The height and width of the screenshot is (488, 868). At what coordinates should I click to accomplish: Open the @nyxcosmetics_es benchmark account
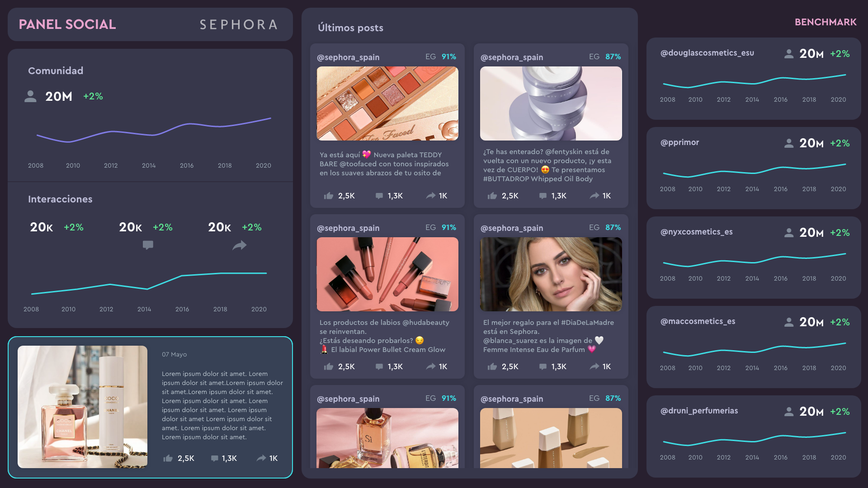(x=696, y=232)
